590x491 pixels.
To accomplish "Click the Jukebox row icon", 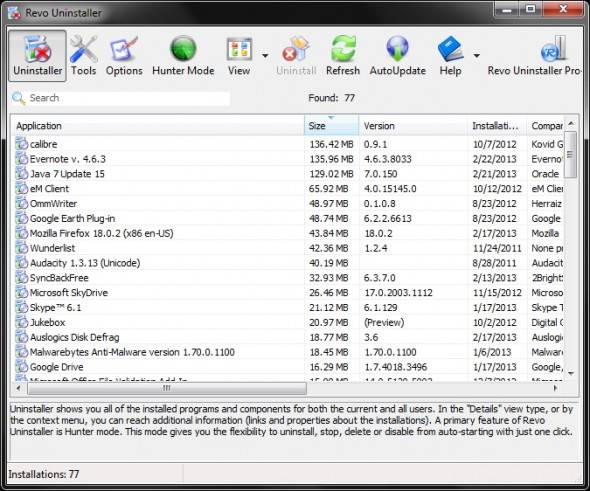I will tap(22, 322).
